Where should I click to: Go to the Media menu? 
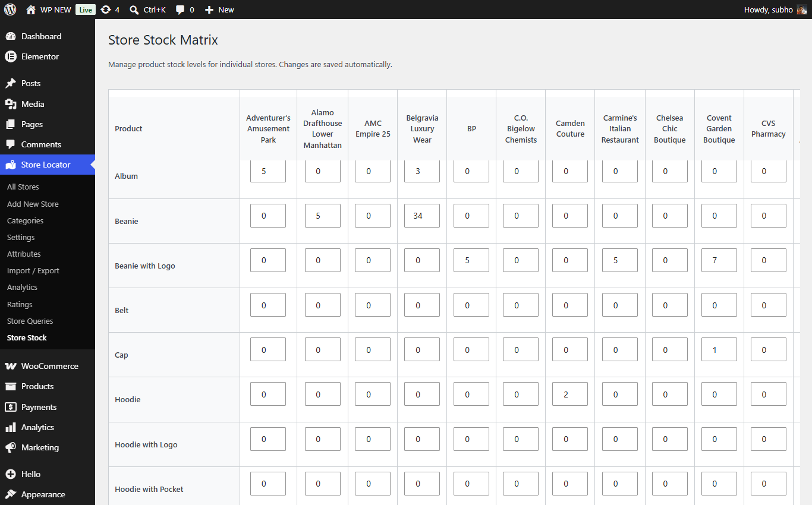[48, 104]
